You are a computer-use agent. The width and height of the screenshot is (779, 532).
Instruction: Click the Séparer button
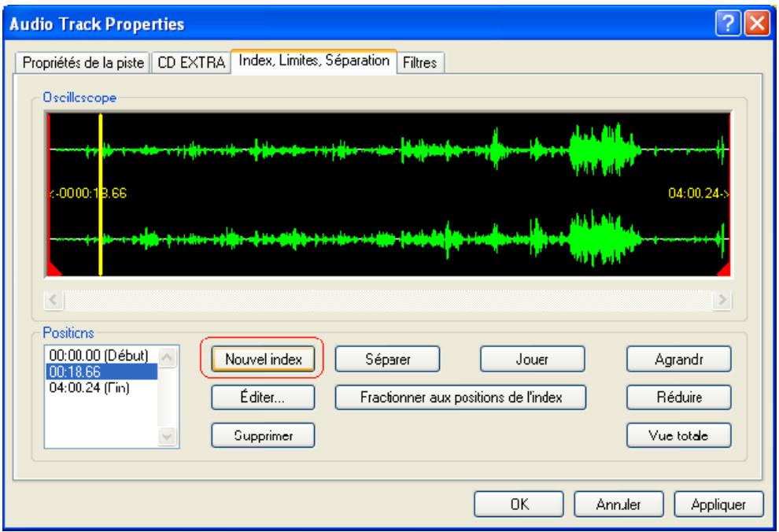tap(387, 359)
